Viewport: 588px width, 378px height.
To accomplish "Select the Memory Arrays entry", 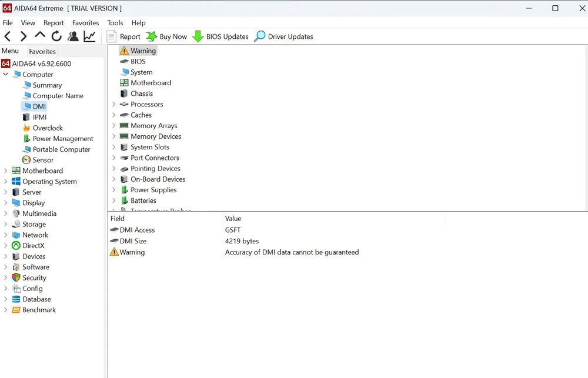I will [153, 126].
